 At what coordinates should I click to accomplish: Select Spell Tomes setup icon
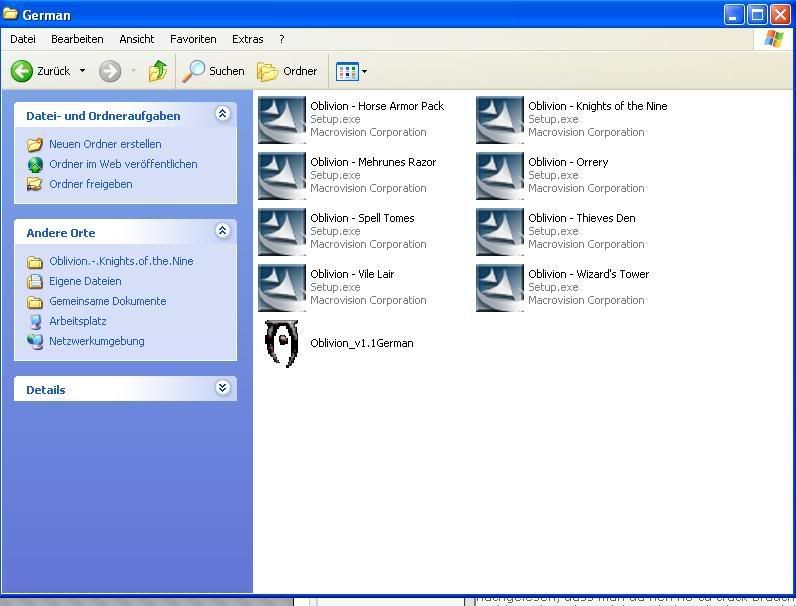pyautogui.click(x=282, y=231)
